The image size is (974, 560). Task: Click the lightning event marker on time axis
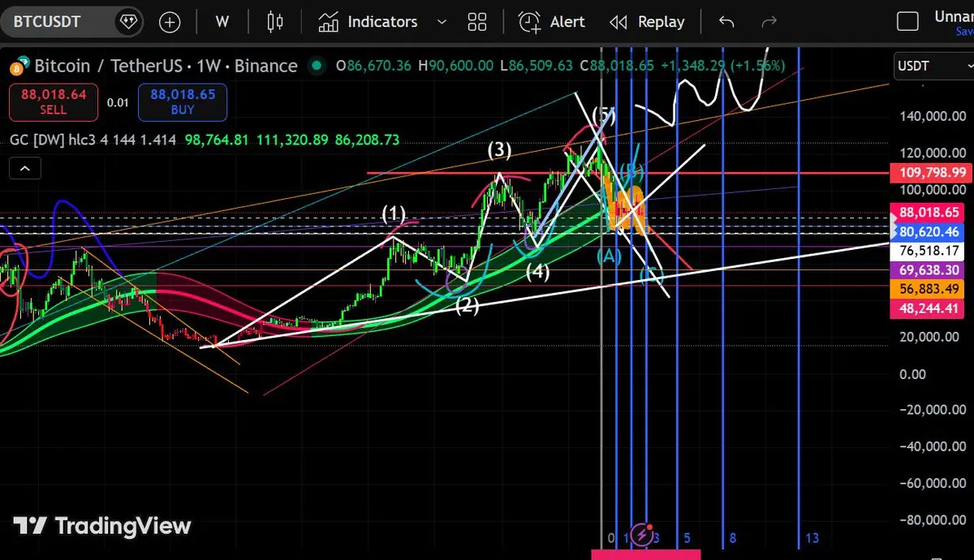(642, 534)
